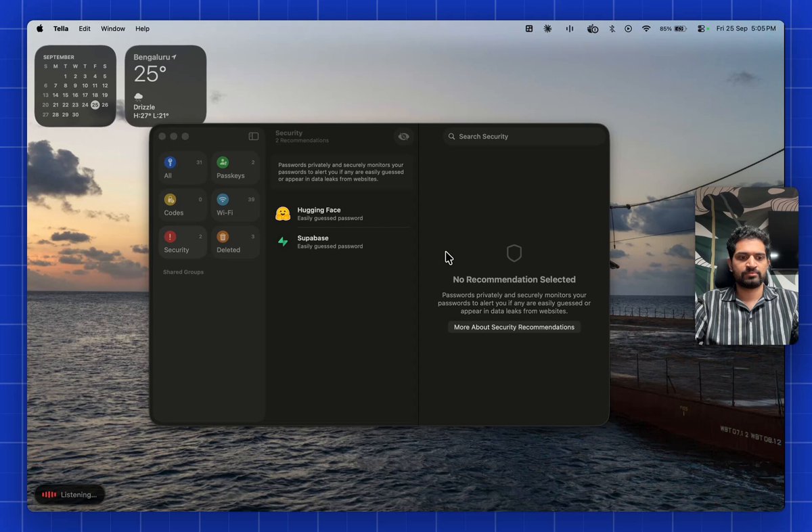
Task: Open the Apple menu
Action: (39, 28)
